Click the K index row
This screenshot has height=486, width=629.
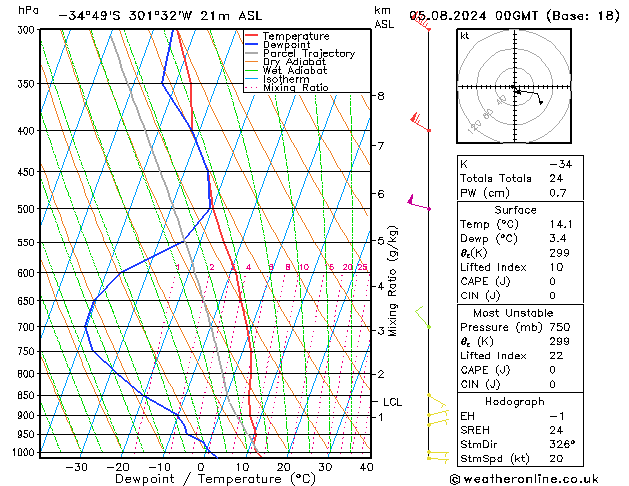point(520,164)
